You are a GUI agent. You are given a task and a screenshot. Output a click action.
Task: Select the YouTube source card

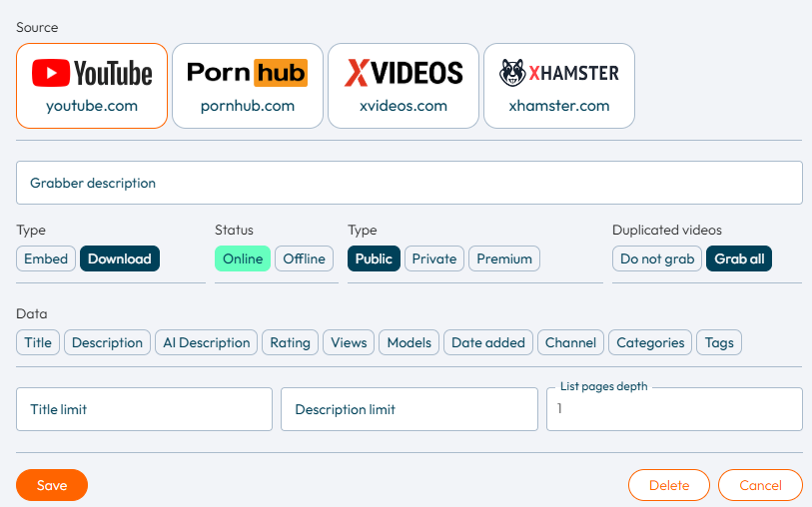92,86
